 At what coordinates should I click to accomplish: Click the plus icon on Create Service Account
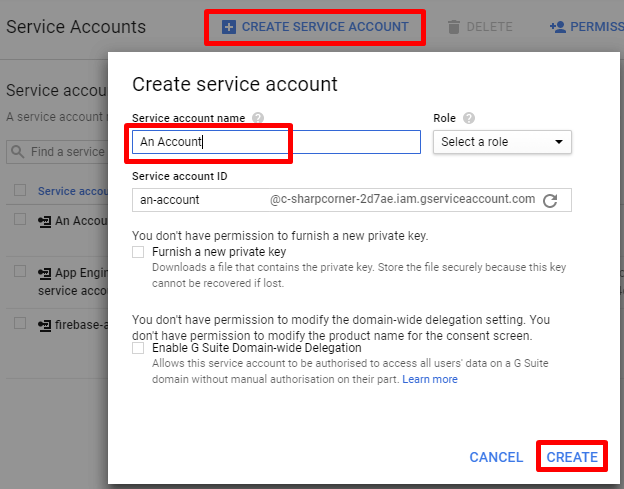pos(229,27)
